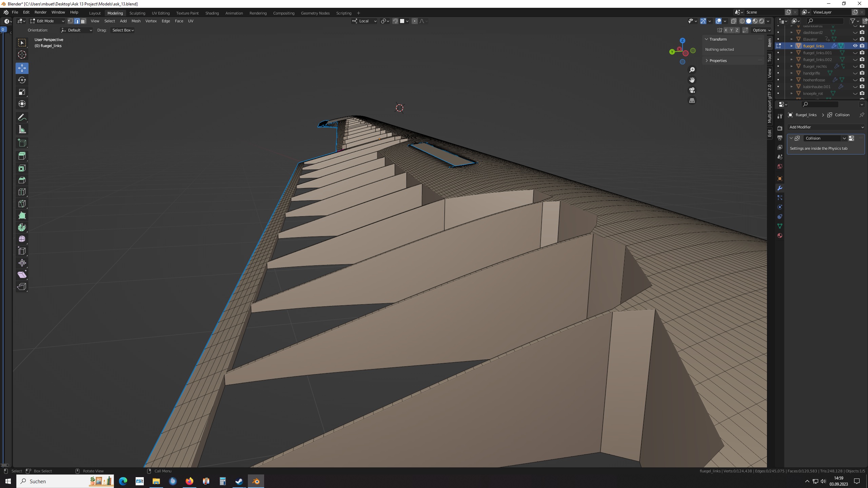Image resolution: width=868 pixels, height=488 pixels.
Task: Toggle X-ray display in viewport header
Action: point(733,21)
